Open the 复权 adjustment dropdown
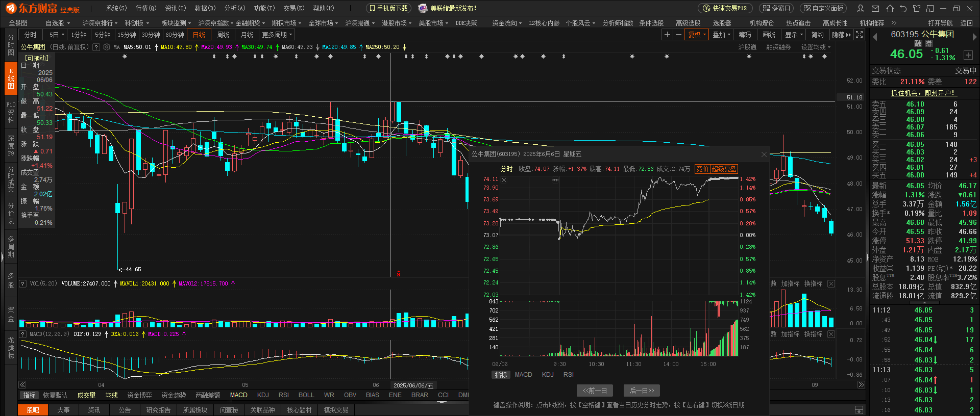 point(697,35)
